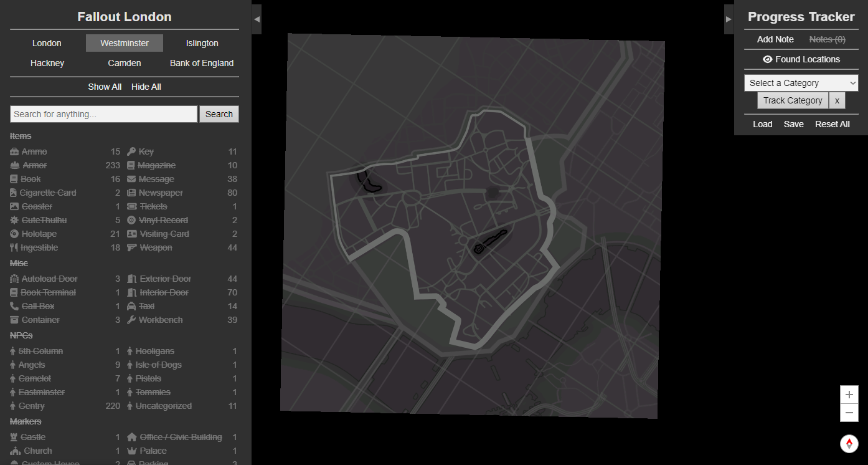This screenshot has width=868, height=465.
Task: Click the Magazine category icon
Action: pos(131,165)
